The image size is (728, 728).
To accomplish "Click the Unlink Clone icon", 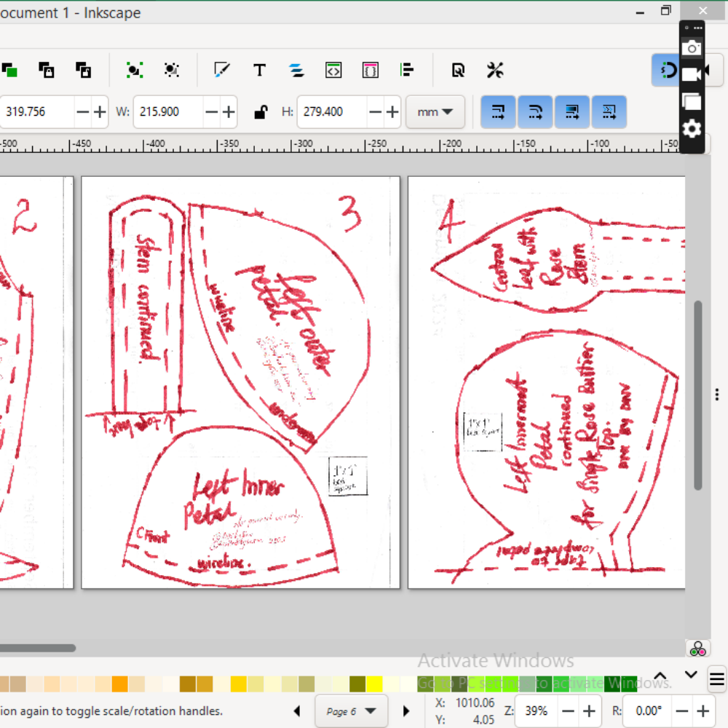I will [83, 71].
